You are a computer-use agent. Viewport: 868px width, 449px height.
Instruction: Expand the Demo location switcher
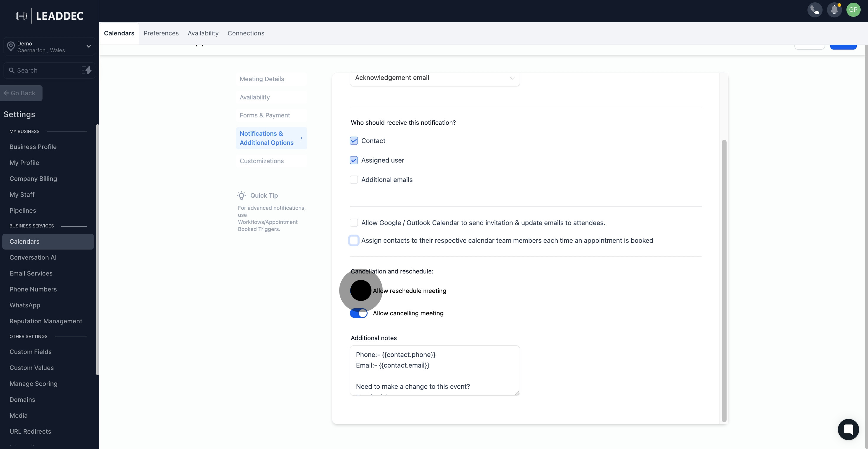50,46
